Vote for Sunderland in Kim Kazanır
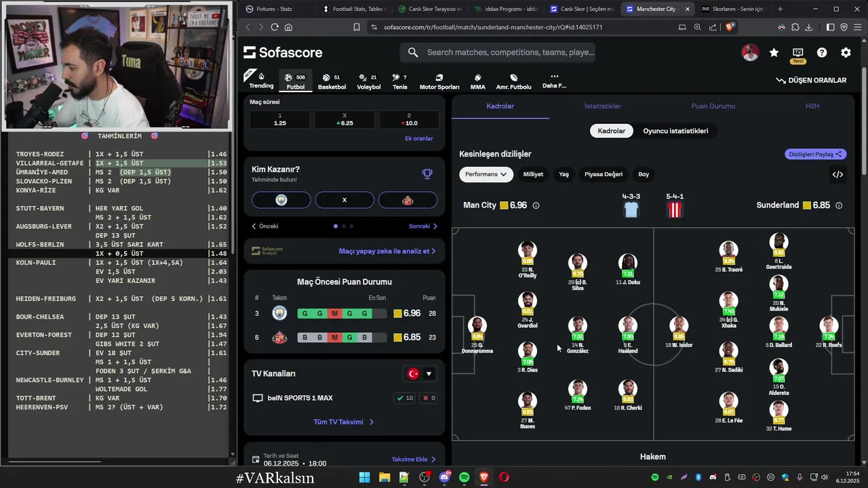The image size is (868, 488). (x=408, y=200)
